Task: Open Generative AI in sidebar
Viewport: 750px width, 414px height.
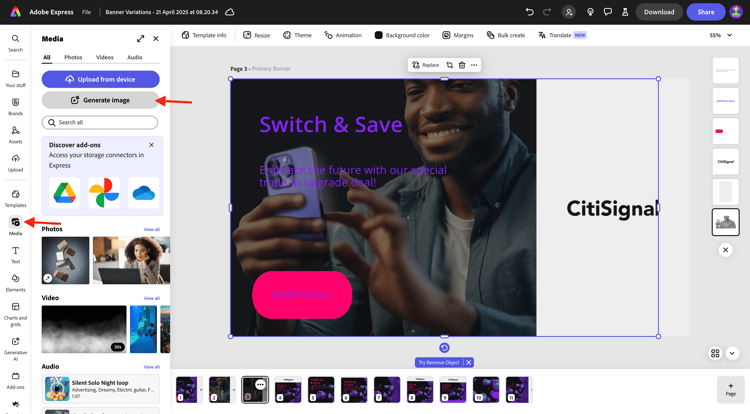Action: tap(15, 349)
